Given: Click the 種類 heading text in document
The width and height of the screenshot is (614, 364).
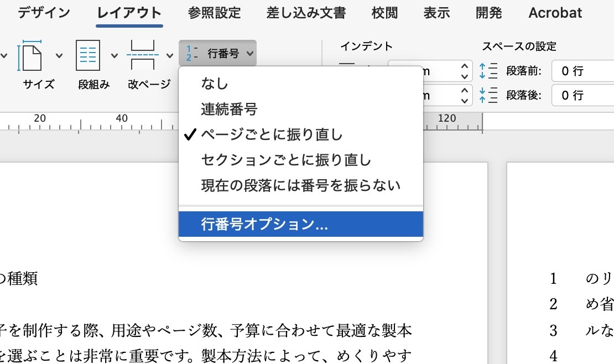Looking at the screenshot, I should (22, 279).
